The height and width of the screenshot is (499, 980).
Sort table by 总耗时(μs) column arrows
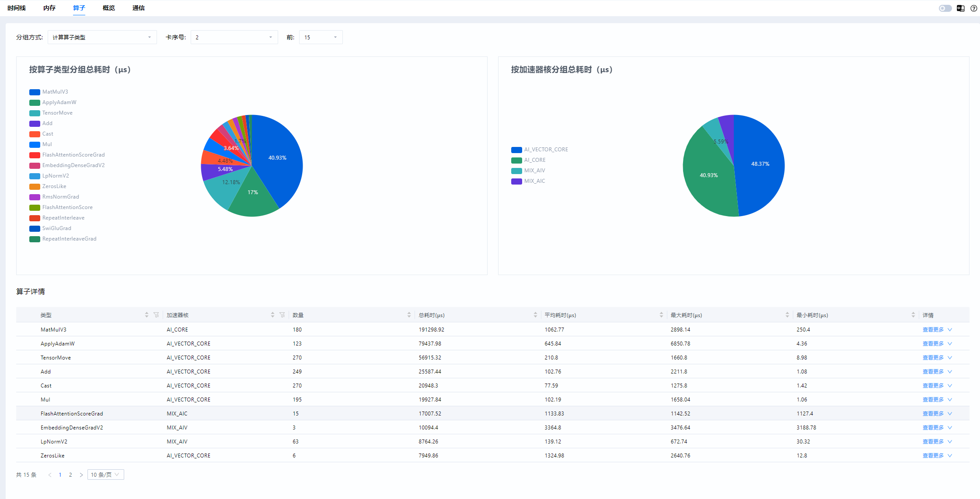(535, 315)
